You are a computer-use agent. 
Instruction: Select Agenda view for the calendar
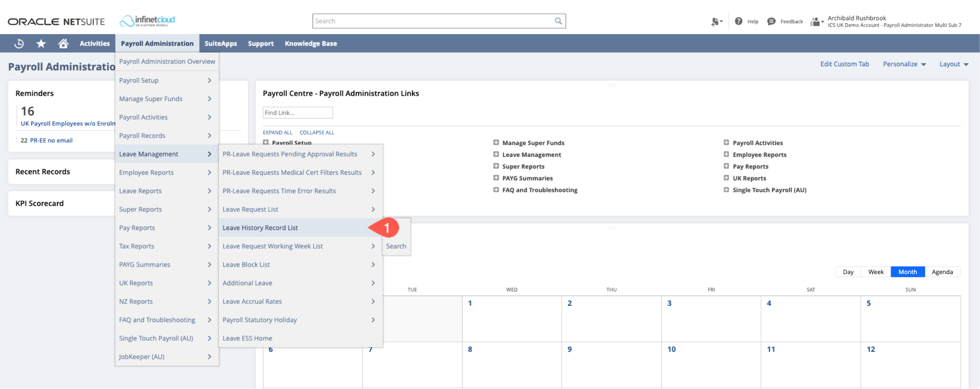pyautogui.click(x=942, y=272)
